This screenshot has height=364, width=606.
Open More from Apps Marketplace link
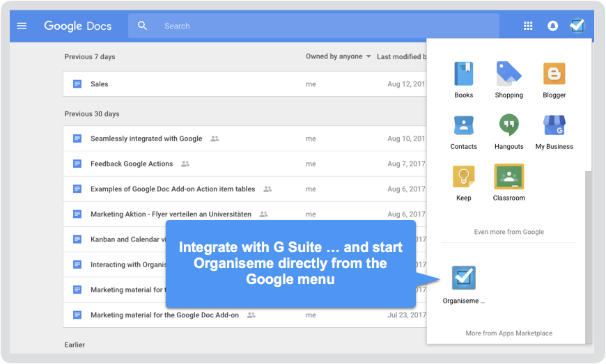click(508, 333)
